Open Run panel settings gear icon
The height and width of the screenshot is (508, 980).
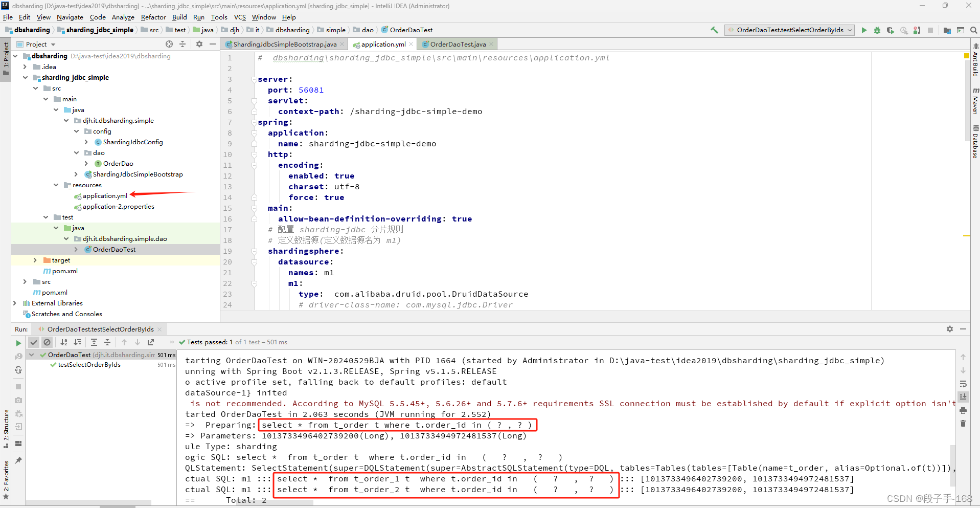click(x=950, y=329)
